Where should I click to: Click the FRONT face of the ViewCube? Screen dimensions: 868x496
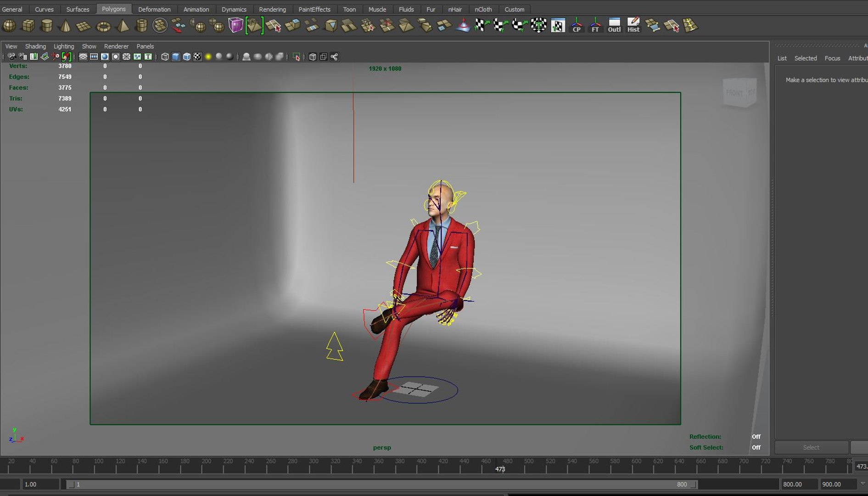coord(734,93)
